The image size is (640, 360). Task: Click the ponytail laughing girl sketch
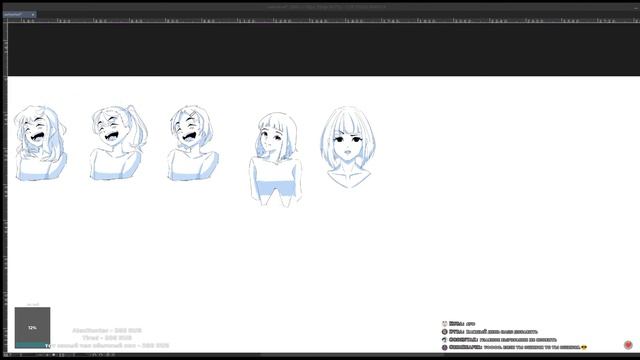click(118, 142)
